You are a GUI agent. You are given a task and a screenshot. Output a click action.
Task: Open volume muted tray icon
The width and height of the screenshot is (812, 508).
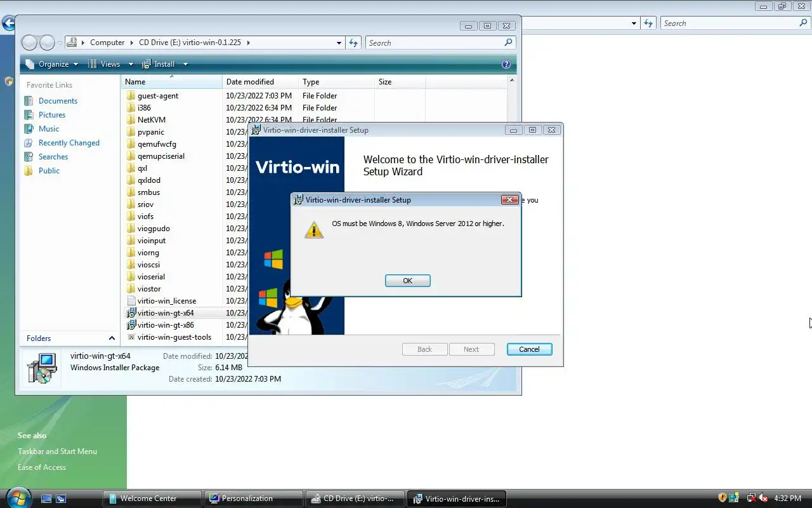click(763, 498)
